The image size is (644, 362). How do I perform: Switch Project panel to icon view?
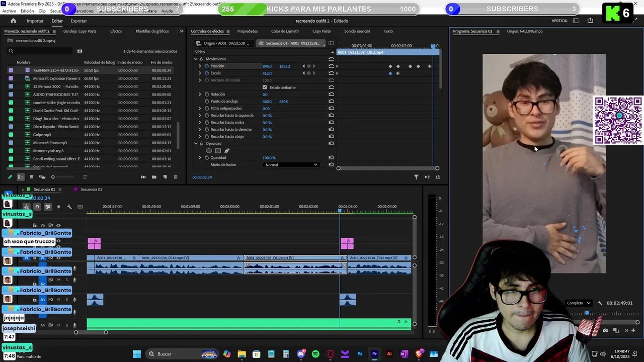[x=31, y=177]
